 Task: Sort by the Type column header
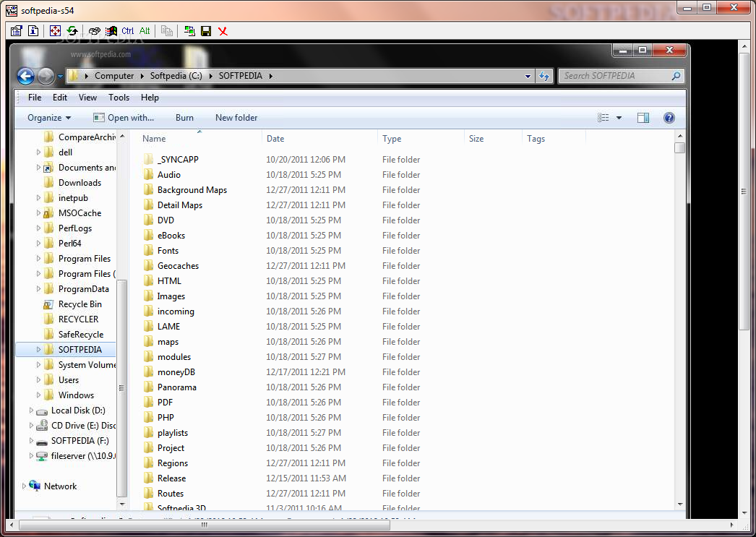421,138
